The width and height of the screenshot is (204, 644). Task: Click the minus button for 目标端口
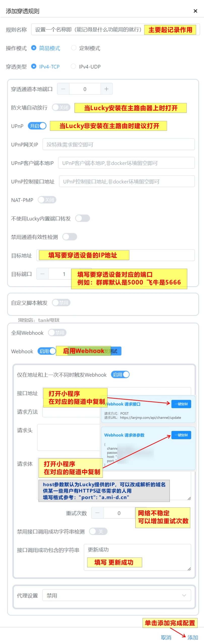[x=43, y=274]
